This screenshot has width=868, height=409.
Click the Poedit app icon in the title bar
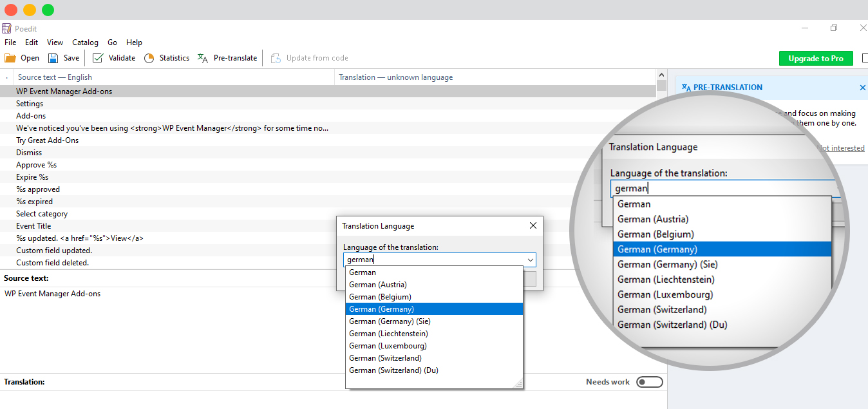click(x=6, y=28)
